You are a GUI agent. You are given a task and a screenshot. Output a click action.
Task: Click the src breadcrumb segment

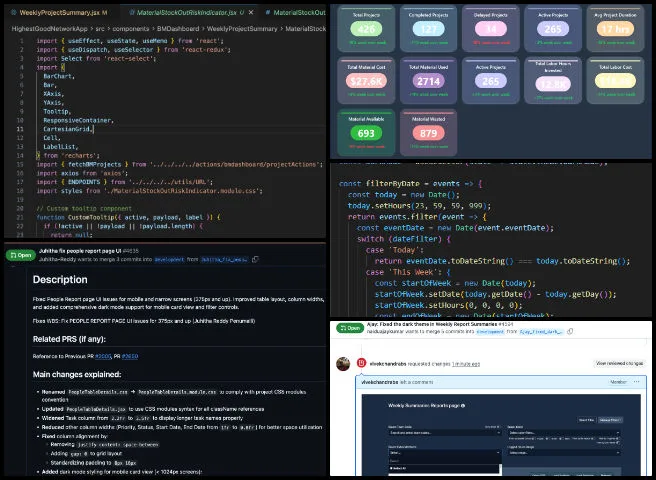coord(100,28)
